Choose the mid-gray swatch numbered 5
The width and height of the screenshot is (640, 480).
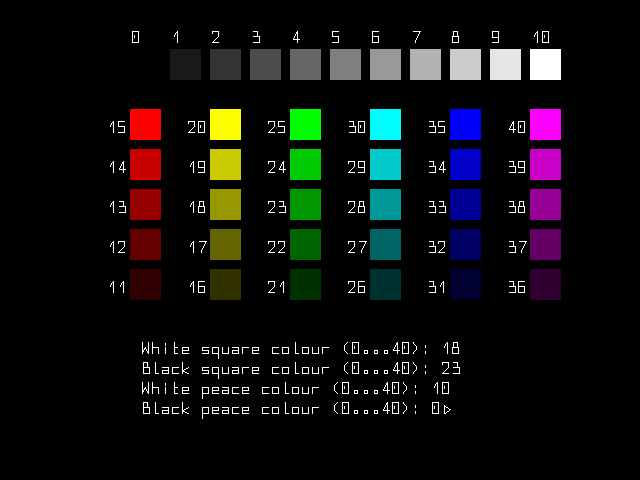point(345,65)
